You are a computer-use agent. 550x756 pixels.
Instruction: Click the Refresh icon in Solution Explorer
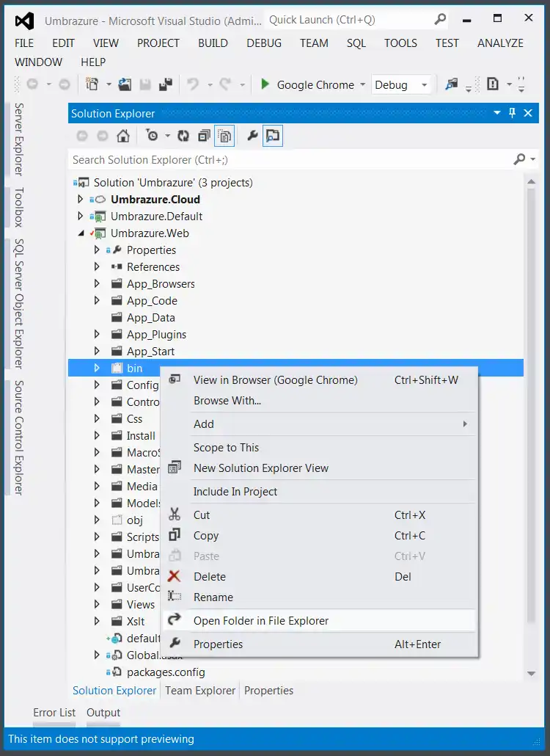pyautogui.click(x=183, y=136)
